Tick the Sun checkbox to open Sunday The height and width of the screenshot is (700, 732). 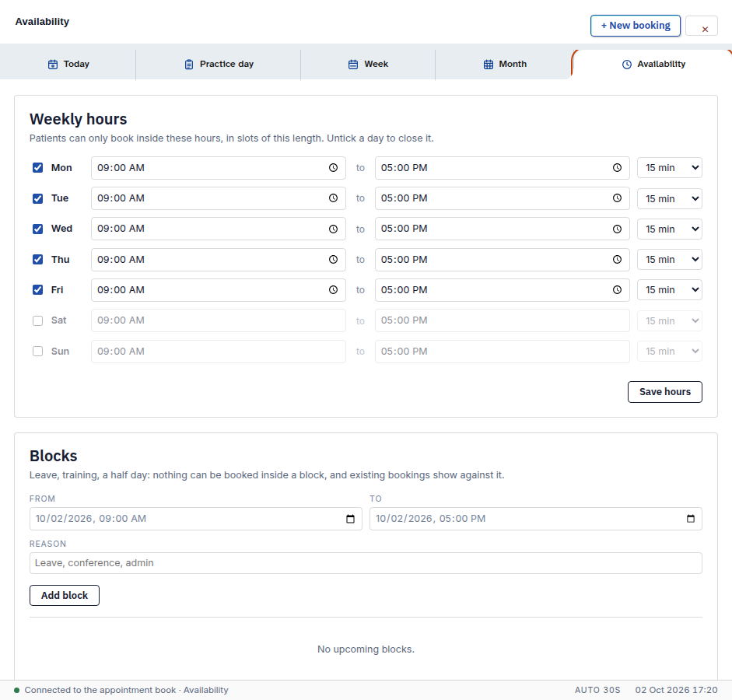pos(38,352)
